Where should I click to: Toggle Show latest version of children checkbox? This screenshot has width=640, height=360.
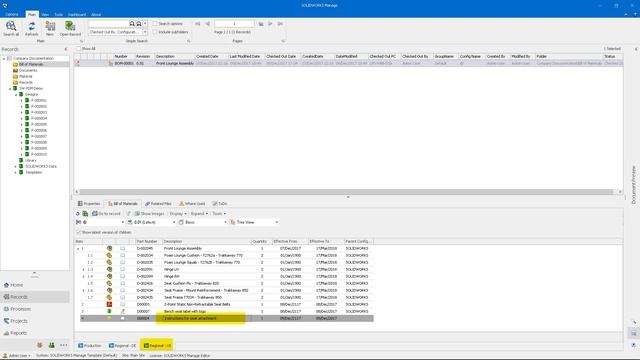[78, 232]
